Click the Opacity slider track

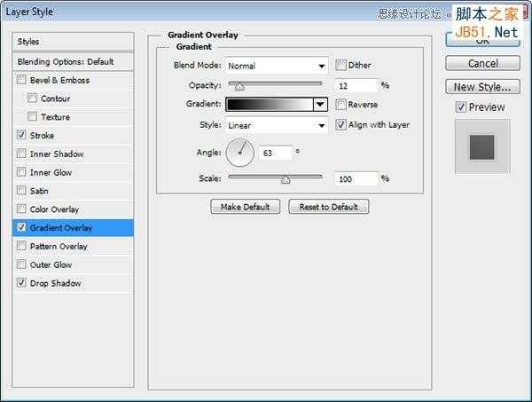[x=275, y=83]
